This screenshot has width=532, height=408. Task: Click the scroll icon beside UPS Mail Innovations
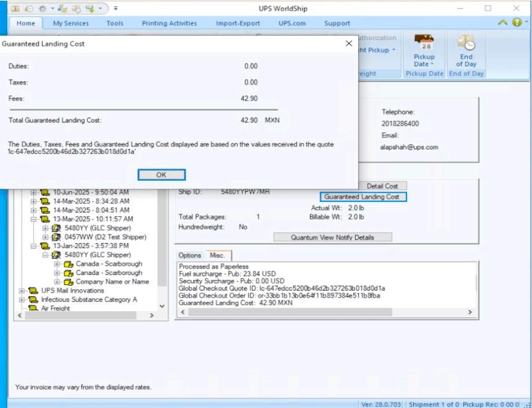[x=33, y=291]
